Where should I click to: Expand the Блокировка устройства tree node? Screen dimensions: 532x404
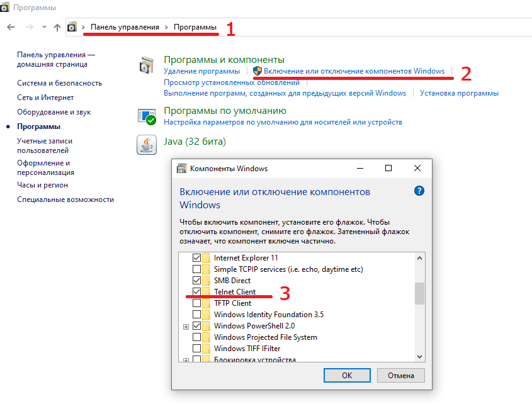[186, 360]
